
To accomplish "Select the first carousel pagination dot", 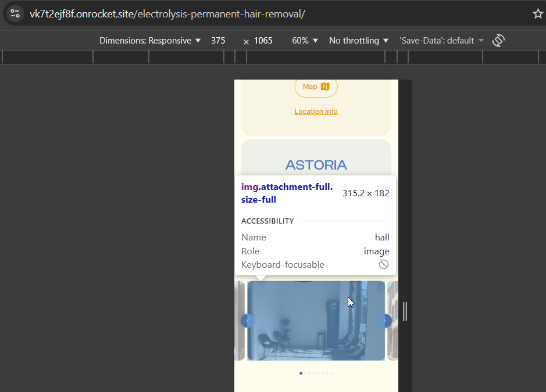I will (x=301, y=373).
